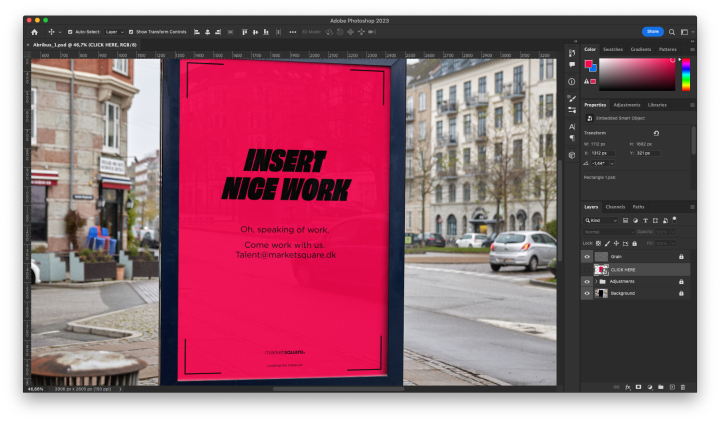Screen dimensions: 720x423
Task: Toggle the Auto-Select checkbox
Action: click(70, 32)
